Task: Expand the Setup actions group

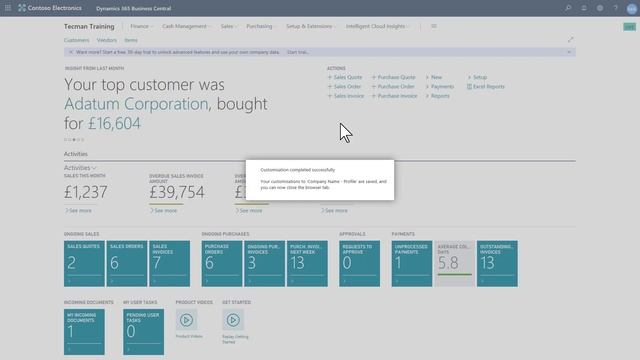Action: click(477, 77)
